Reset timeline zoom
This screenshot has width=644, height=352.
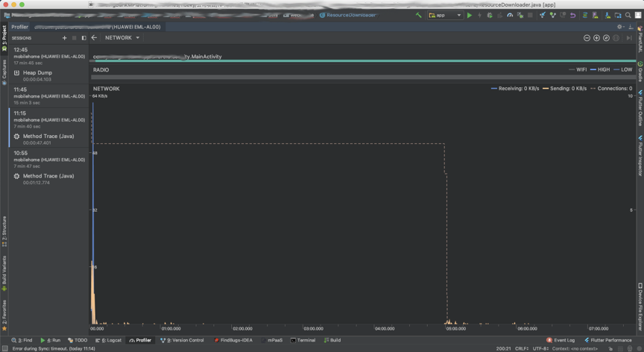[606, 38]
